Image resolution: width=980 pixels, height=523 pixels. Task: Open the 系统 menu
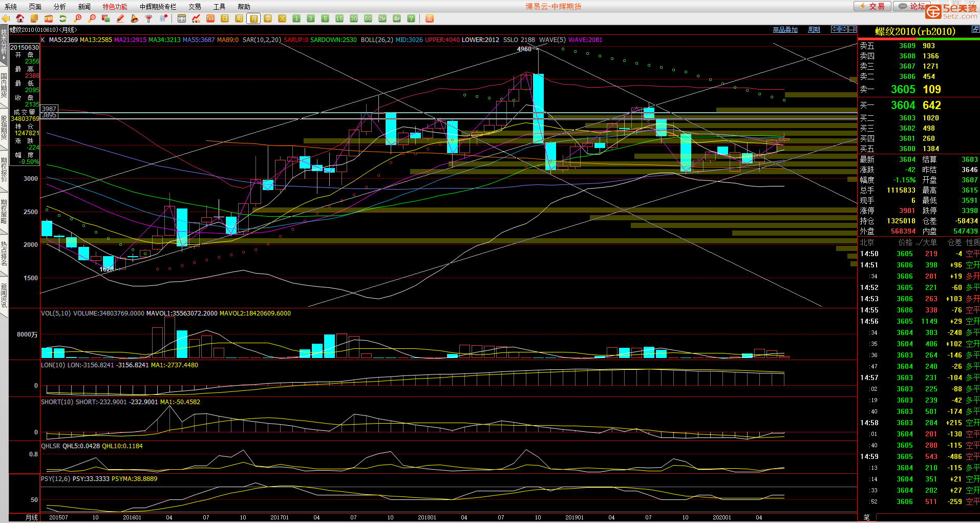11,7
